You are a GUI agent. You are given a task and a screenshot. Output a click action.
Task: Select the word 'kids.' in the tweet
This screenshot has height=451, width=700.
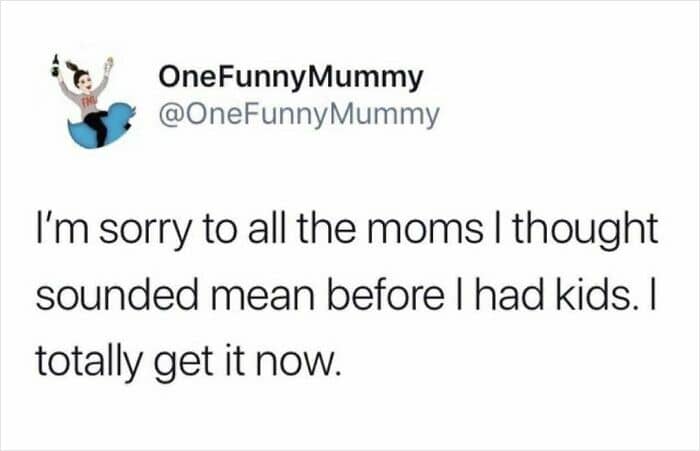(x=592, y=296)
